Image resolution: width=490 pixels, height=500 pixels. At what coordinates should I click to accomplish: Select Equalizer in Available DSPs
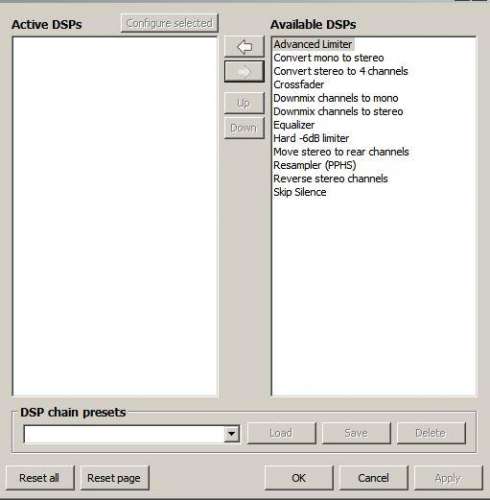(294, 125)
